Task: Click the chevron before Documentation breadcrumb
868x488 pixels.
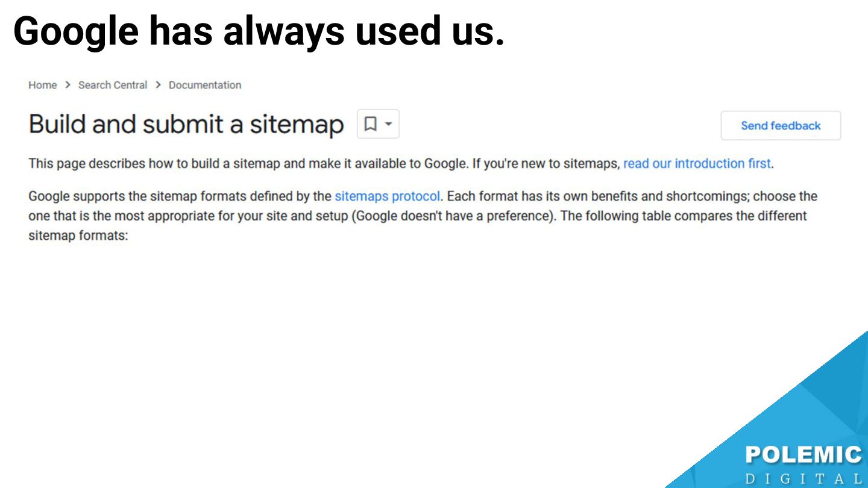Action: [158, 85]
